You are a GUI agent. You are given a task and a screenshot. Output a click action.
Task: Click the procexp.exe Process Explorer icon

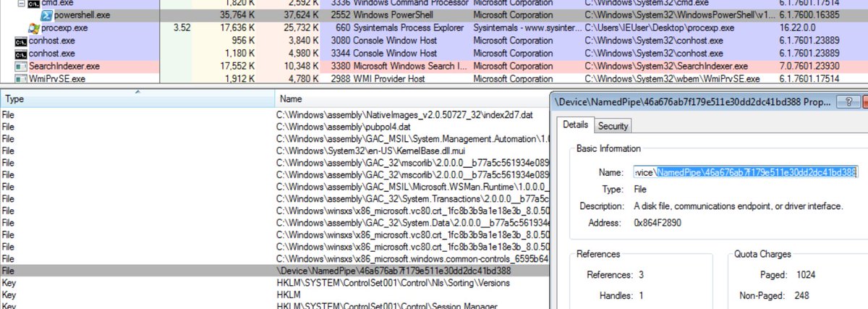pos(34,27)
